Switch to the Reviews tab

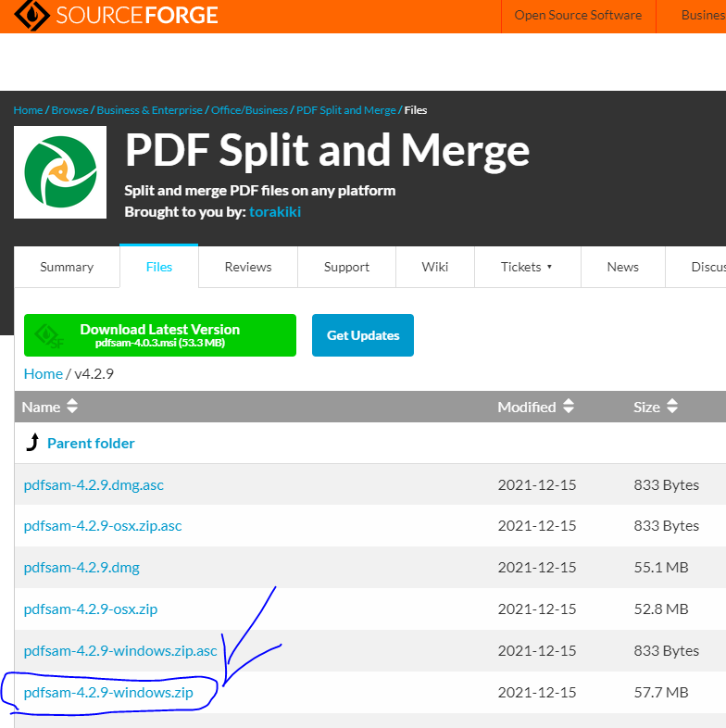248,267
